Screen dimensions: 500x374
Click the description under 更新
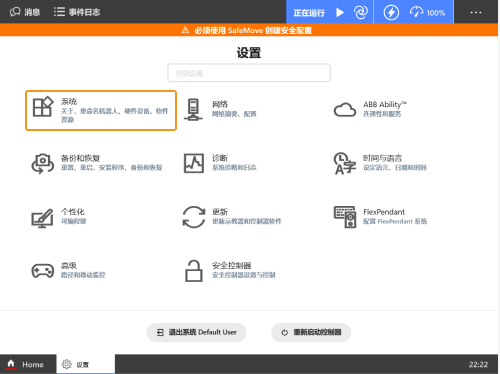(247, 221)
